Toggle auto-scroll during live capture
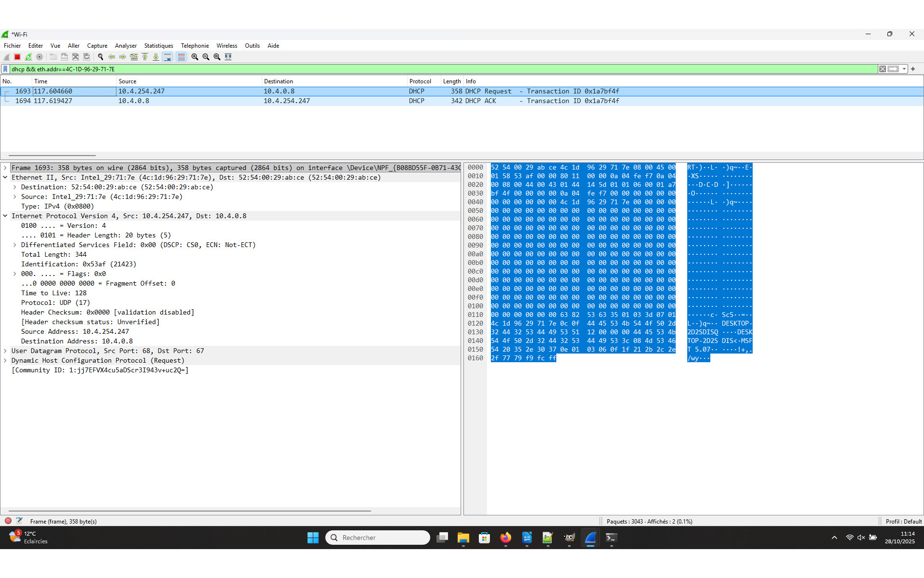The height and width of the screenshot is (578, 924). pos(167,56)
